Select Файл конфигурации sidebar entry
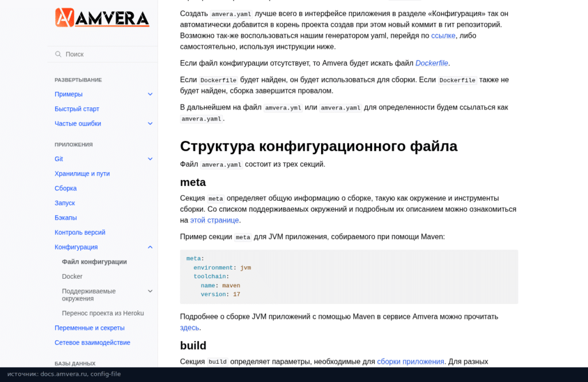This screenshot has width=588, height=382. pos(95,262)
